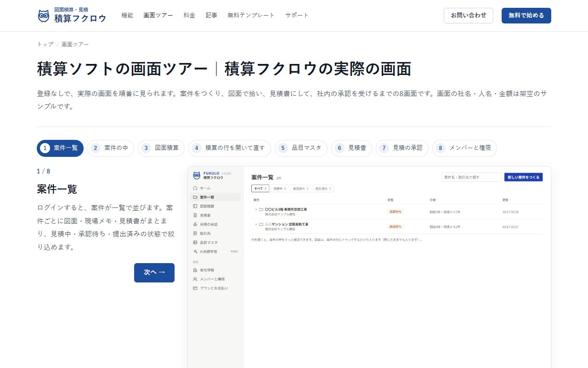Click 承認待ち badge in △△マンション row
Viewport: 588px width, 368px height.
click(x=395, y=227)
